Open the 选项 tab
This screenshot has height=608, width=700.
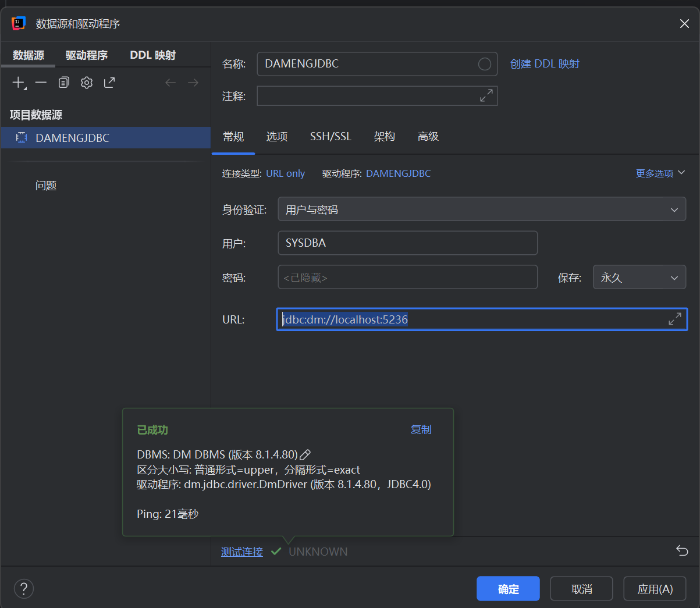pyautogui.click(x=277, y=136)
